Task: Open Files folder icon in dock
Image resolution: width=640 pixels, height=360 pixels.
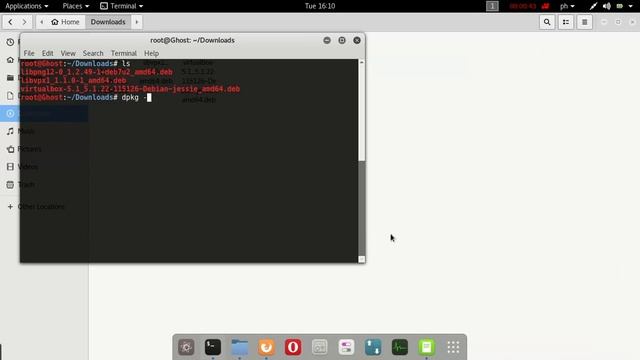Action: pyautogui.click(x=240, y=347)
